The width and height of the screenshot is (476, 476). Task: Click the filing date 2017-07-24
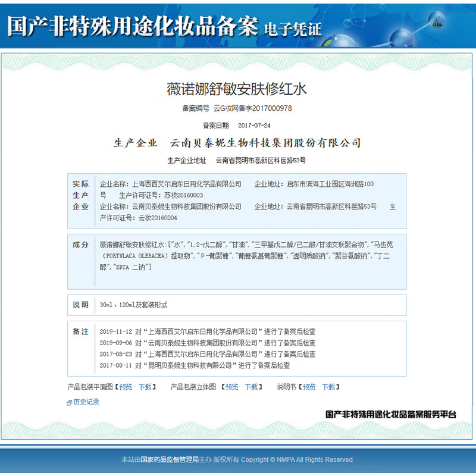[254, 126]
